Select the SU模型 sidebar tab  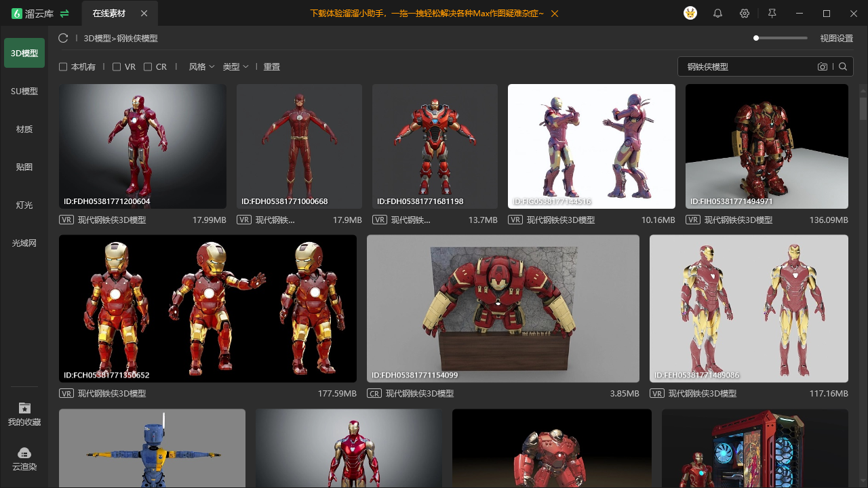(x=24, y=91)
